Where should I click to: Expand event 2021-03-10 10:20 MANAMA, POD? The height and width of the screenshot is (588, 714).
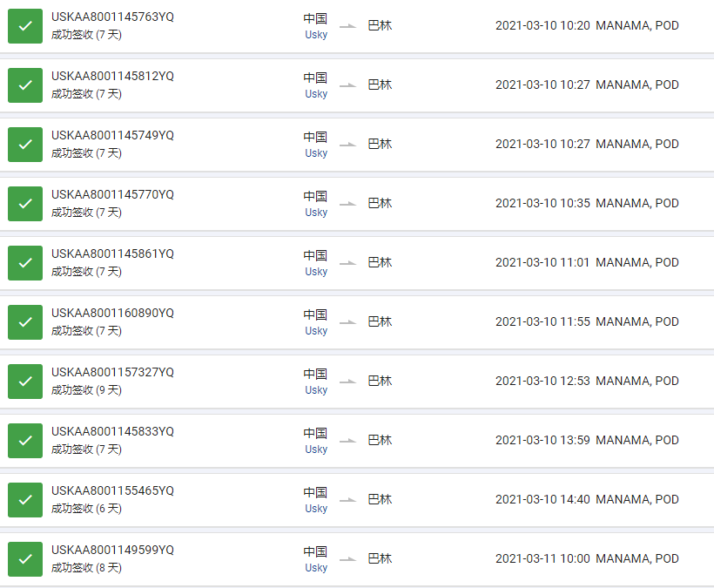[587, 25]
